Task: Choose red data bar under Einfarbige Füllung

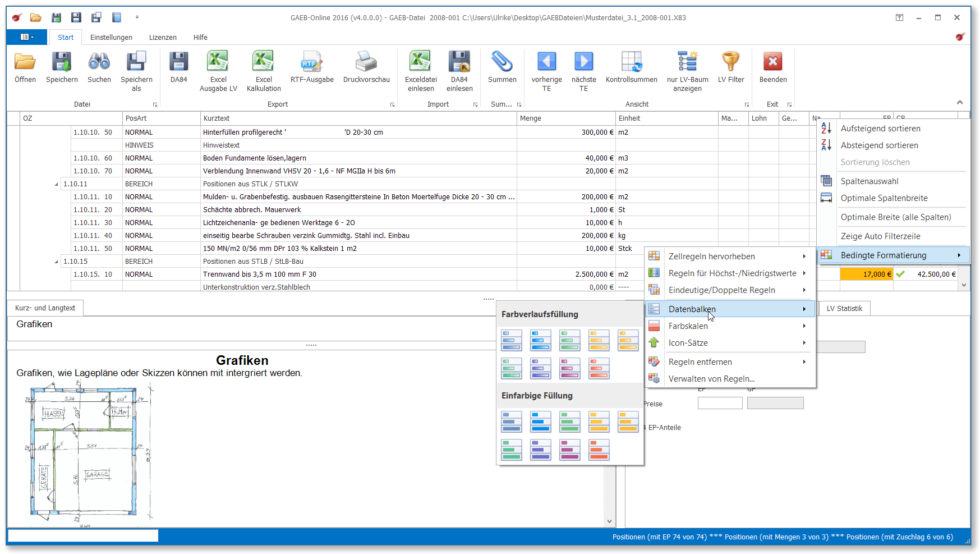Action: [599, 450]
